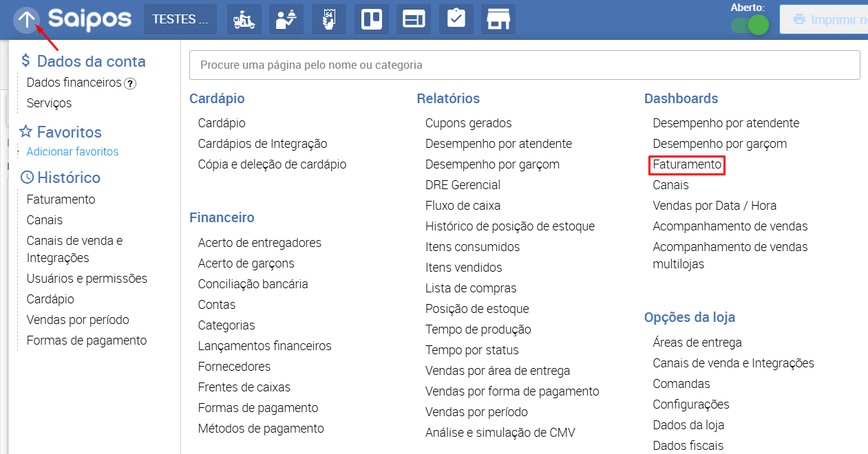Click the storefront icon in top bar

click(x=498, y=19)
